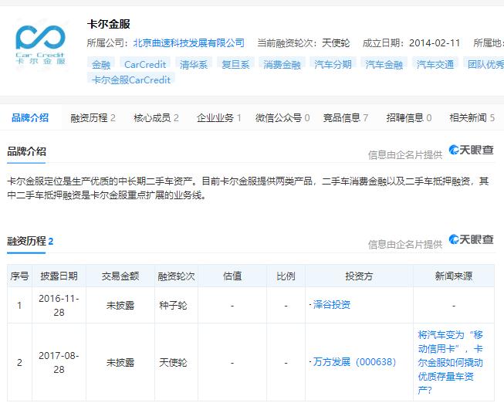The image size is (504, 420).
Task: Switch to the 企业业务 tab
Action: tap(219, 117)
